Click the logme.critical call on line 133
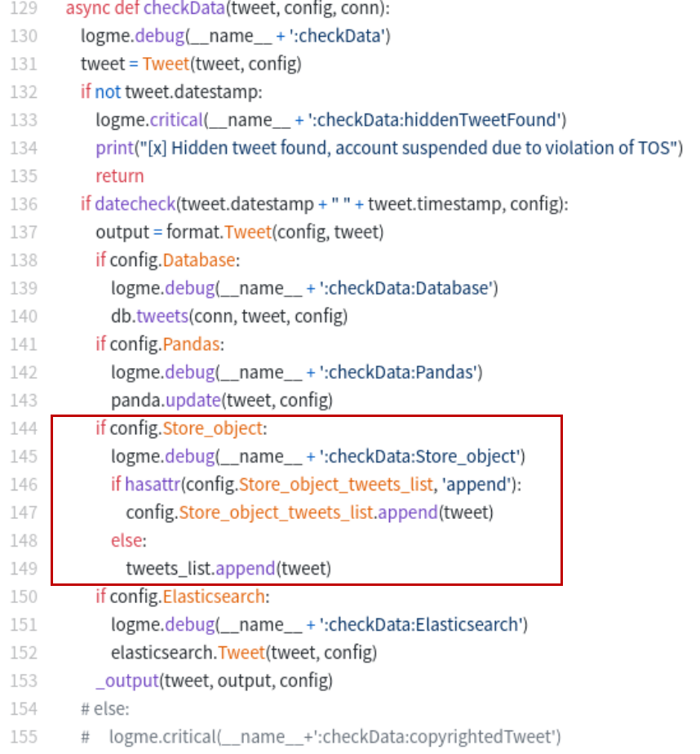 [148, 120]
